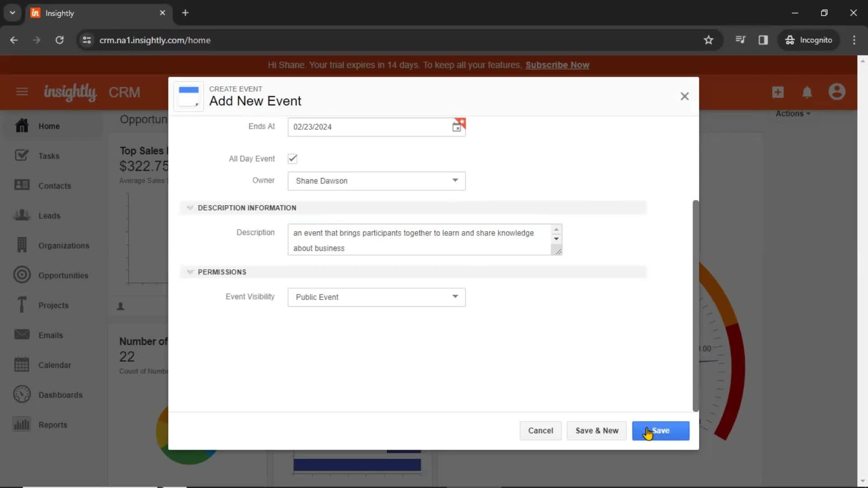Navigate to Organizations
Viewport: 868px width, 488px height.
click(64, 245)
